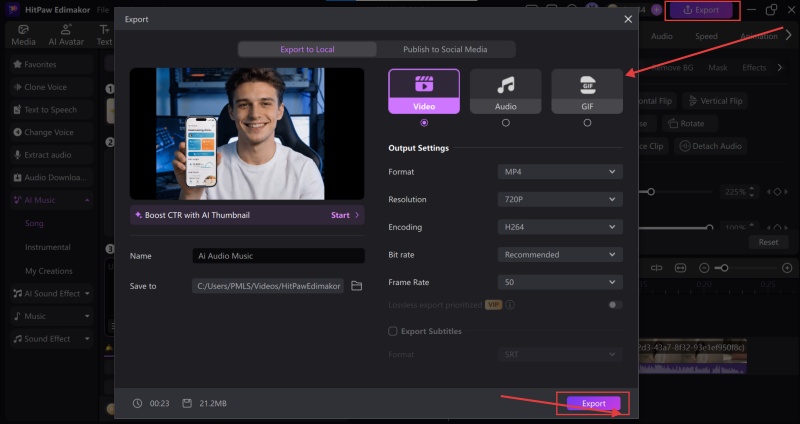Click the Reset button

[x=768, y=242]
